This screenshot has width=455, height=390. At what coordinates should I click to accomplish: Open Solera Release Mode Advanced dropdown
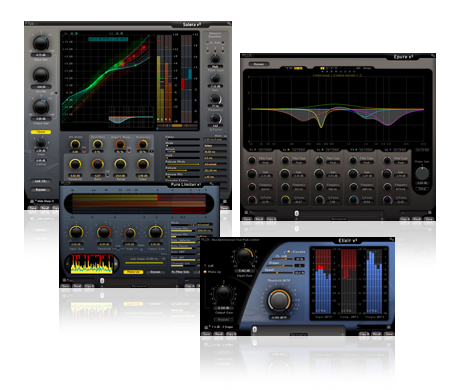tap(215, 164)
